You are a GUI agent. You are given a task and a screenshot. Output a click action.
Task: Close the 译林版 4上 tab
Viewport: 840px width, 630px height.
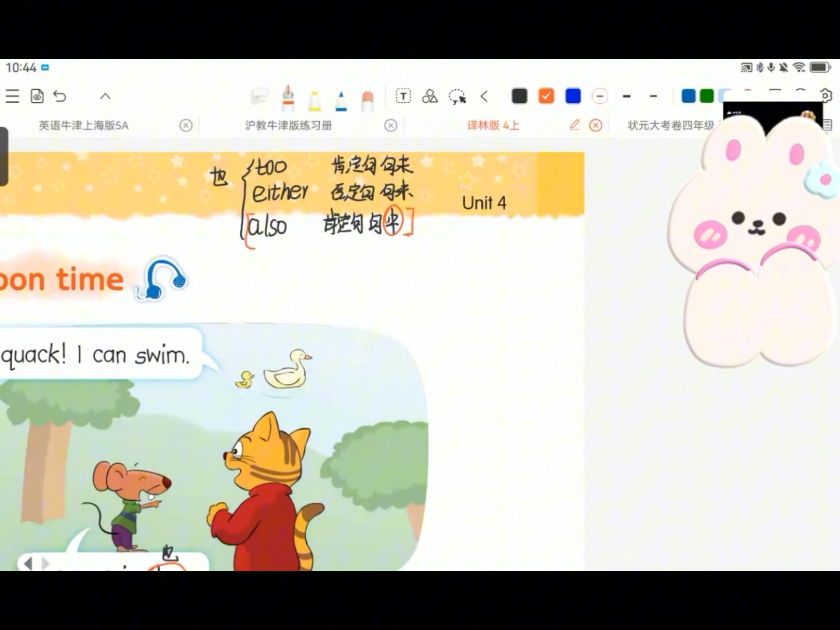(x=596, y=125)
